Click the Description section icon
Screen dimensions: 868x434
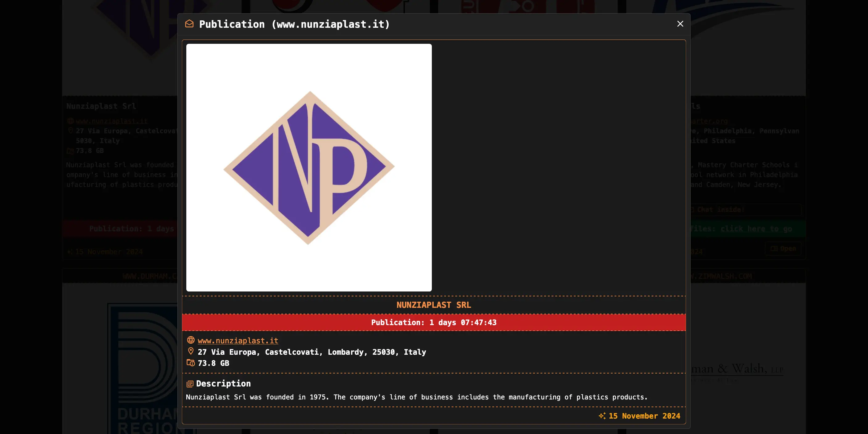190,384
